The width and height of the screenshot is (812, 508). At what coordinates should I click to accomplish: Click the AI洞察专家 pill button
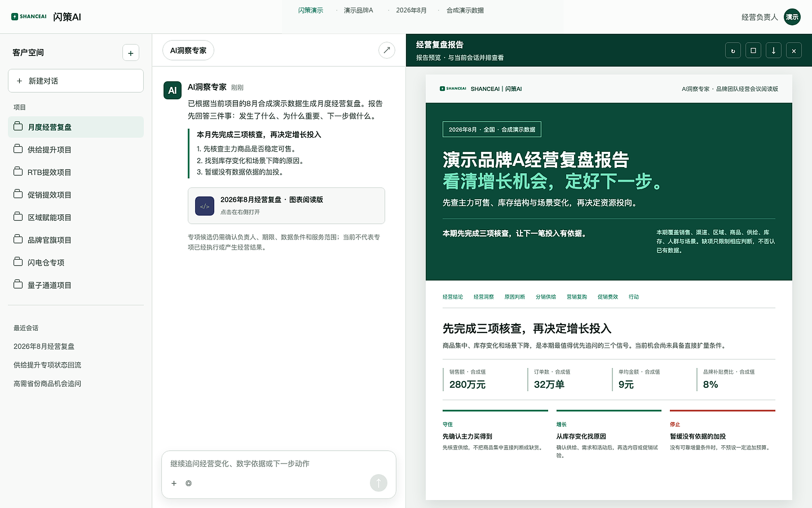point(188,51)
